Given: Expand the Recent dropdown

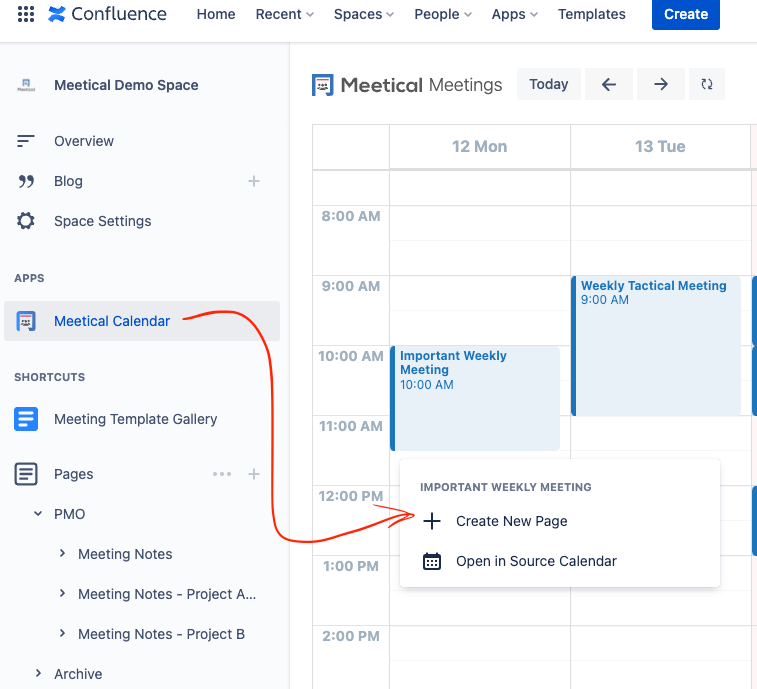Looking at the screenshot, I should click(x=284, y=14).
